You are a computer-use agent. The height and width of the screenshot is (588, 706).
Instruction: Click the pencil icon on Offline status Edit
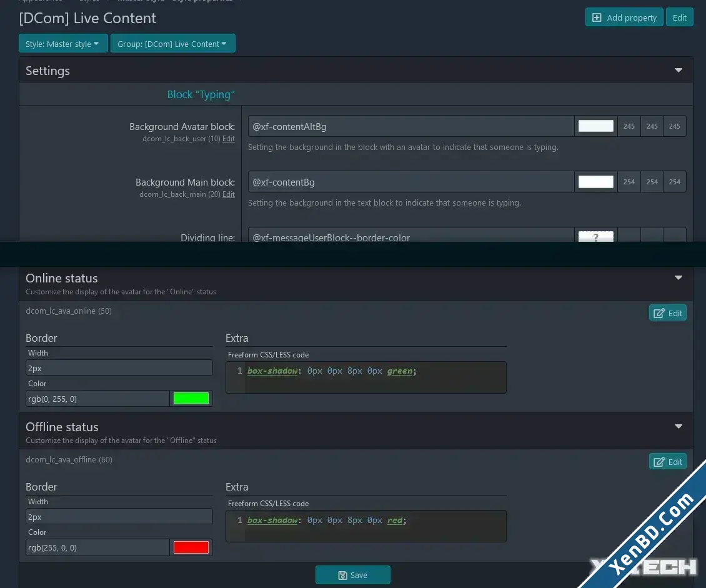pos(659,462)
